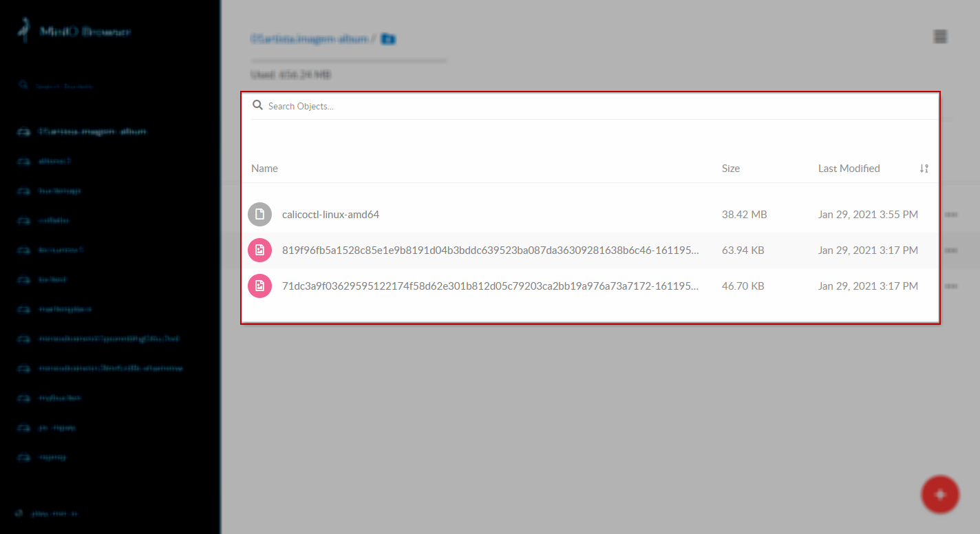Click the bucket name link in the breadcrumb
The height and width of the screenshot is (534, 980).
coord(309,39)
